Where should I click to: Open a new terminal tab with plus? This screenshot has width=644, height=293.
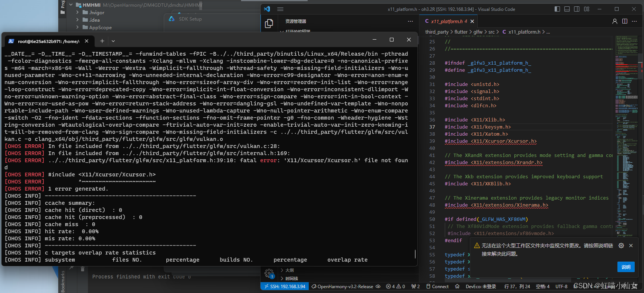102,41
